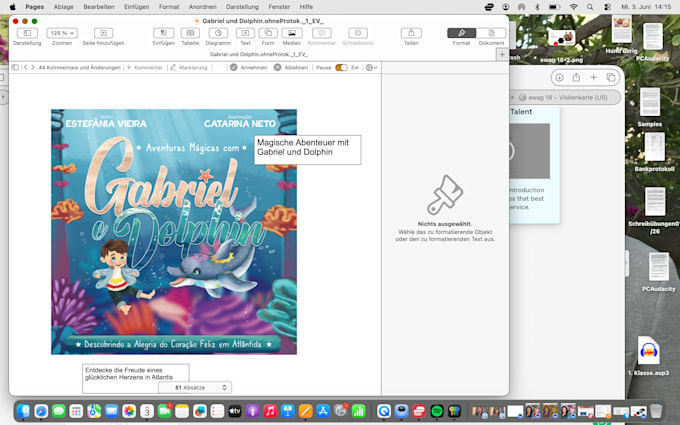Select the 1. Klasse.aup3 desktop file
This screenshot has width=680, height=425.
tap(648, 356)
